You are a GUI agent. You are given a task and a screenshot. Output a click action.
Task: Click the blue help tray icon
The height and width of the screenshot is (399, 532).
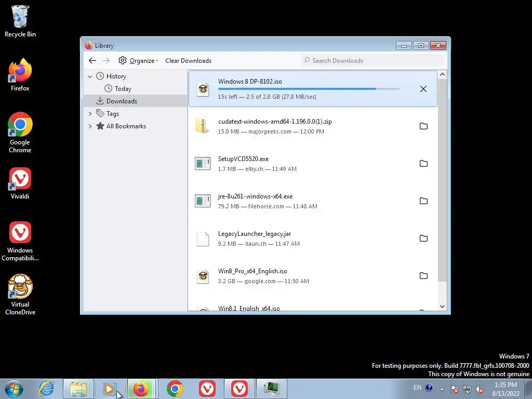[429, 388]
